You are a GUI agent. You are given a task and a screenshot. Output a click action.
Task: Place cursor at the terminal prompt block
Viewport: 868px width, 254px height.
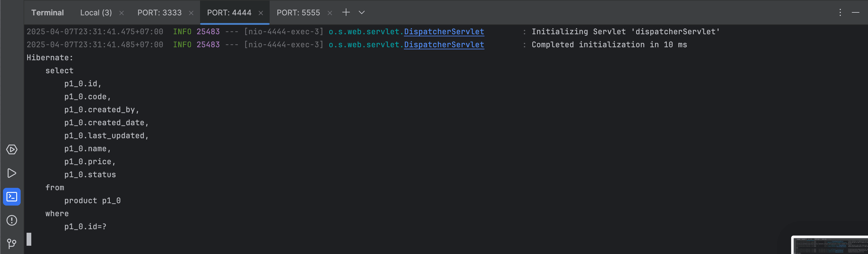pos(29,239)
